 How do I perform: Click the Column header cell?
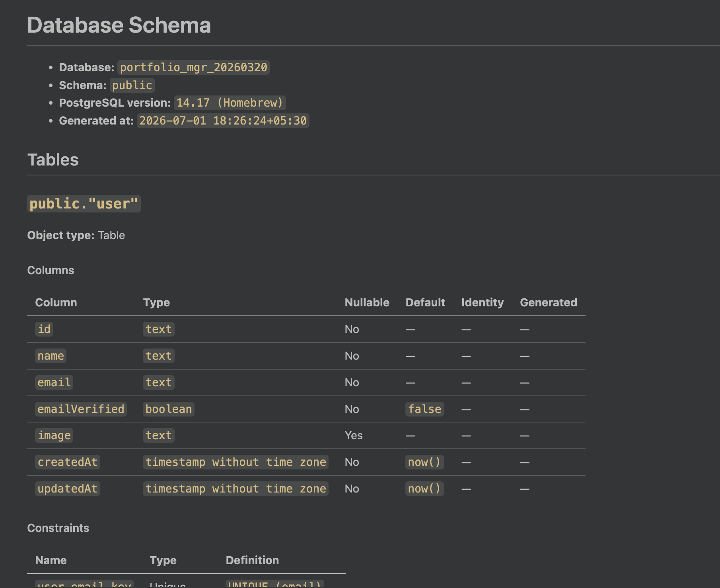[56, 302]
